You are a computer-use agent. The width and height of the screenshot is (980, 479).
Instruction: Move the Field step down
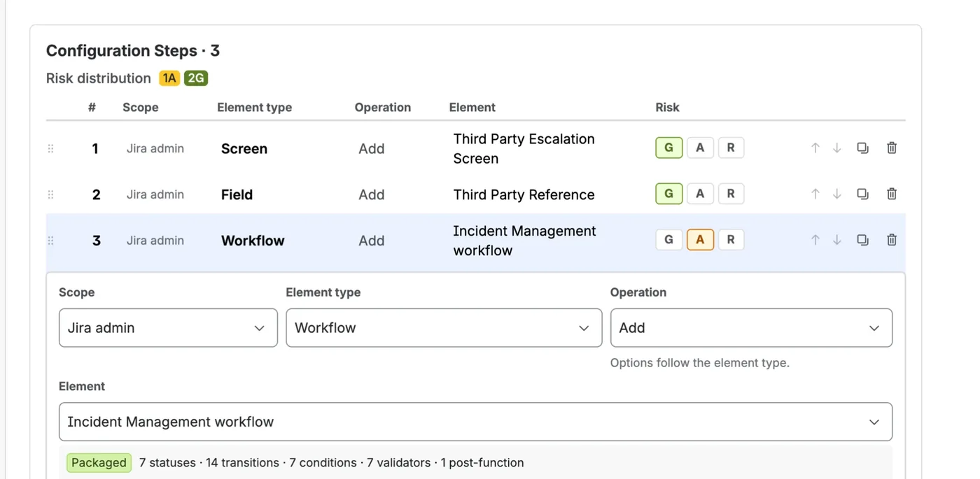pyautogui.click(x=837, y=194)
